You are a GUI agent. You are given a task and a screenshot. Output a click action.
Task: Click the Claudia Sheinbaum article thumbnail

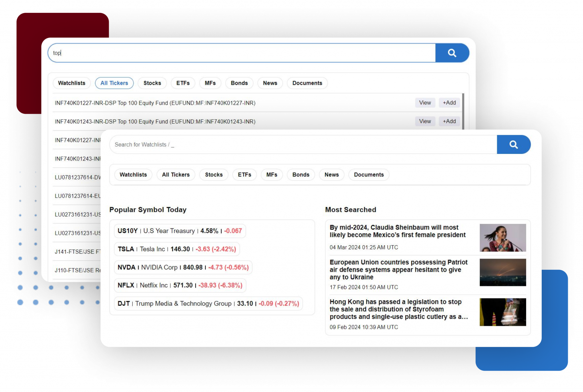coord(503,238)
